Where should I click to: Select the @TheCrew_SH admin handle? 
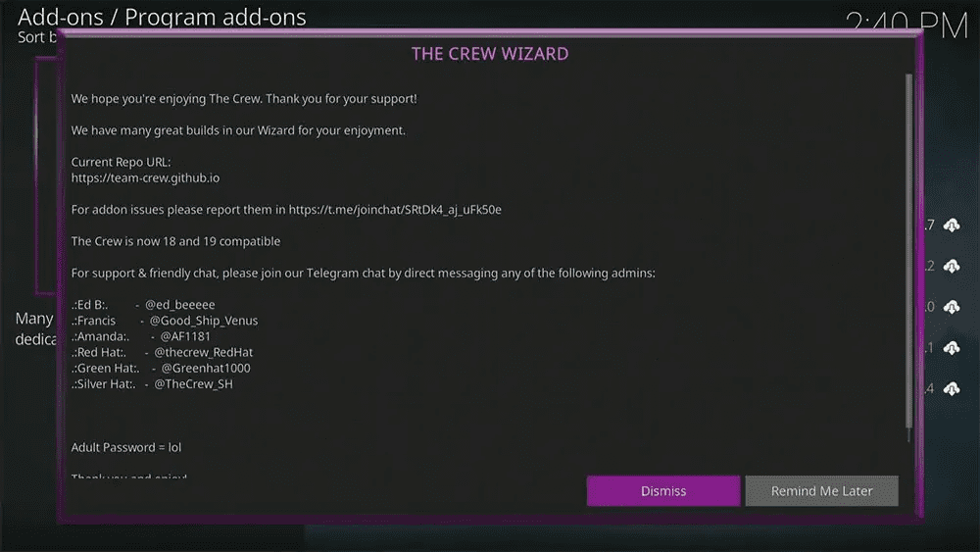click(x=194, y=384)
